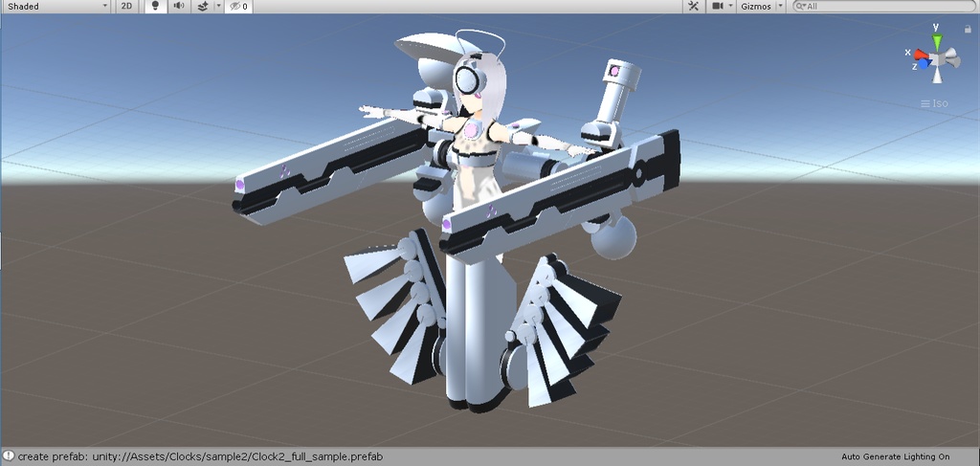Click the Gizmos button
The image size is (980, 466).
click(x=756, y=7)
